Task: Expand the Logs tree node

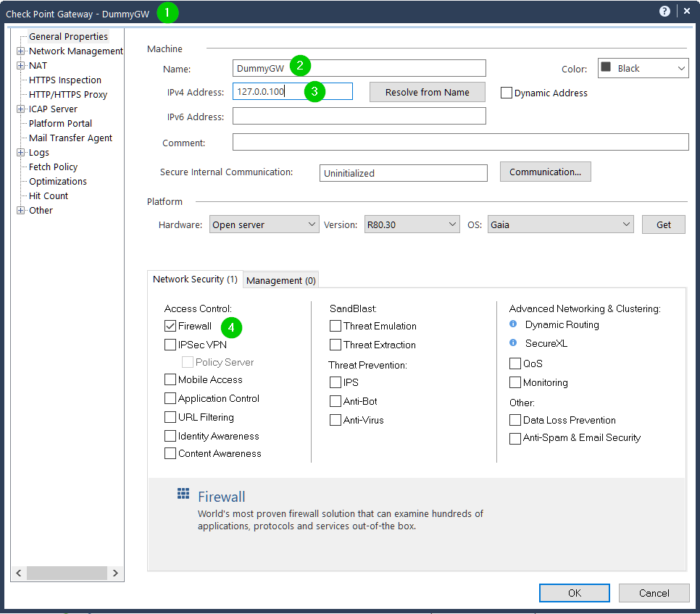Action: 20,153
